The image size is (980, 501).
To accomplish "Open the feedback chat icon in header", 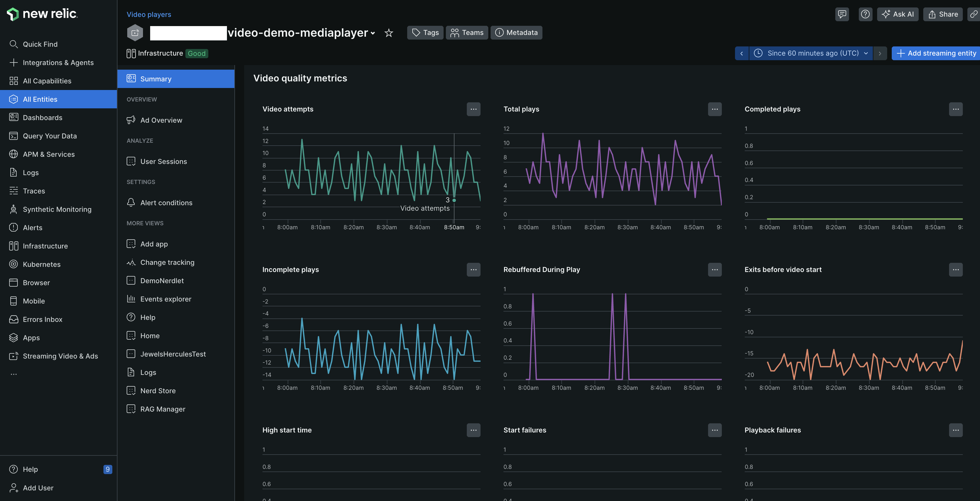I will click(x=842, y=14).
